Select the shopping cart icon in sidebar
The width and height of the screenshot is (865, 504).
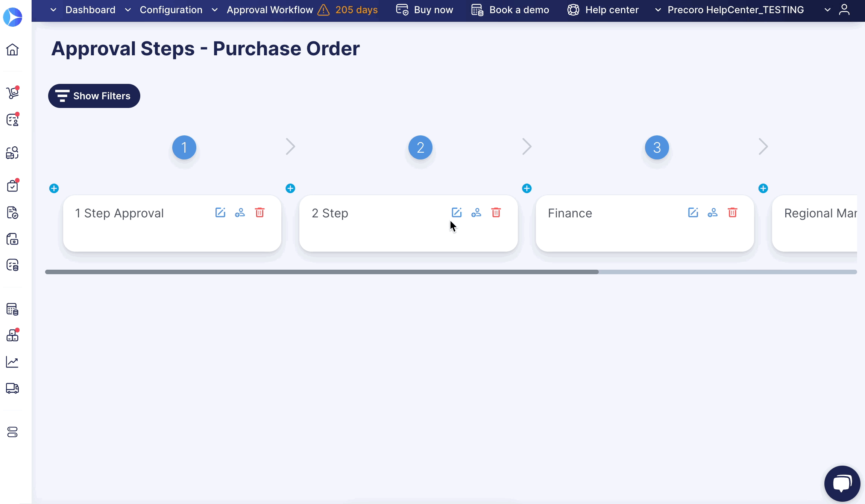click(x=13, y=92)
